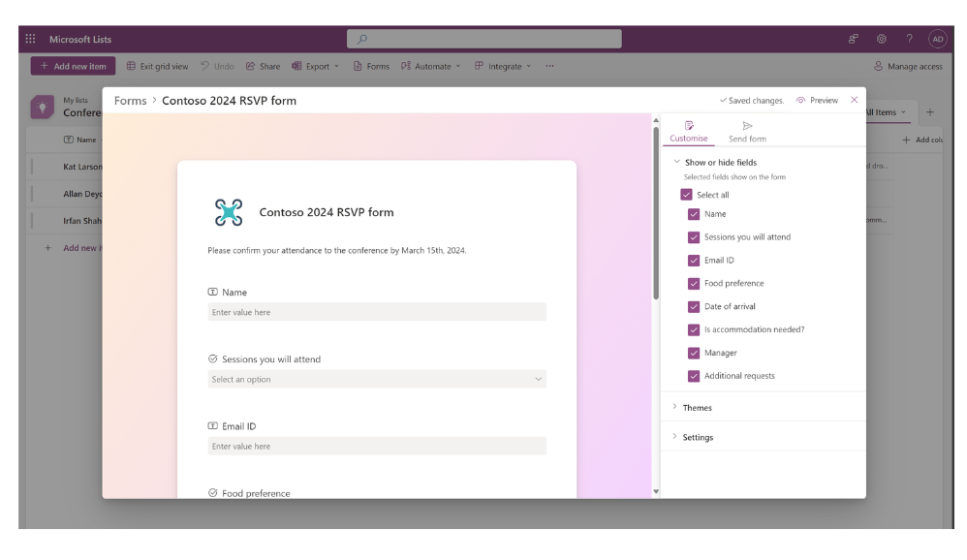Close the form editor panel

[855, 100]
